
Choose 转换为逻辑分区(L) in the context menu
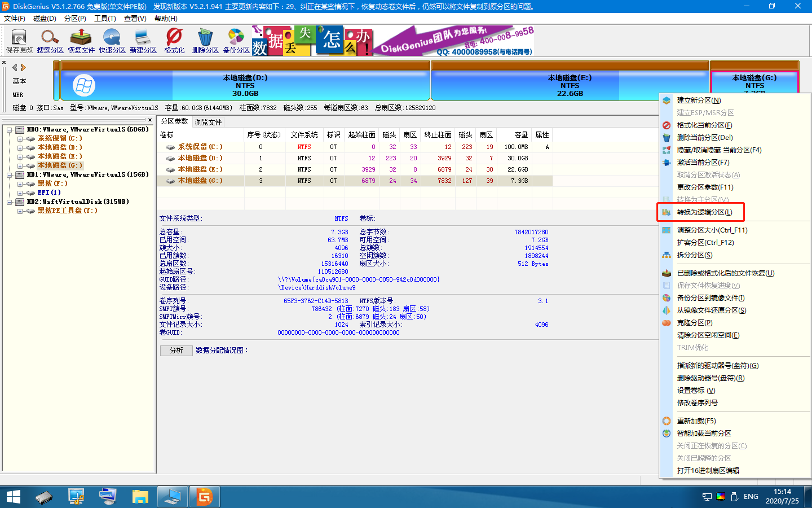coord(735,212)
